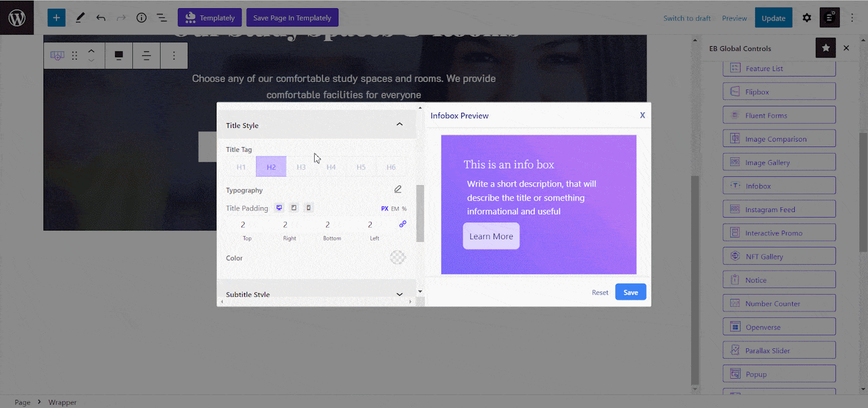Click Reset in Infobox dialog
868x408 pixels.
[600, 292]
